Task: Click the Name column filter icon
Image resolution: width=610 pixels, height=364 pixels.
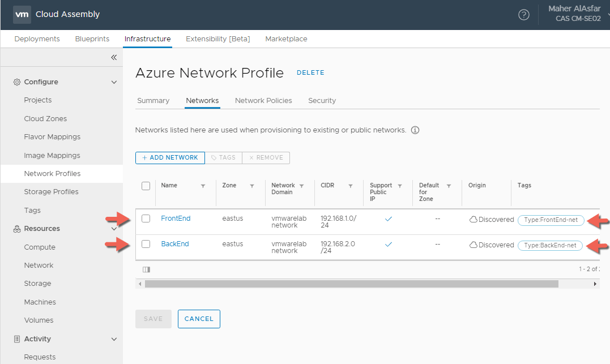Action: point(203,186)
